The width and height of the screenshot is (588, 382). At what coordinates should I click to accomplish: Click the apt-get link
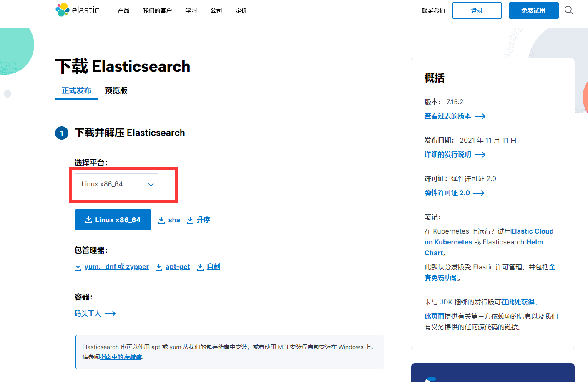tap(178, 267)
